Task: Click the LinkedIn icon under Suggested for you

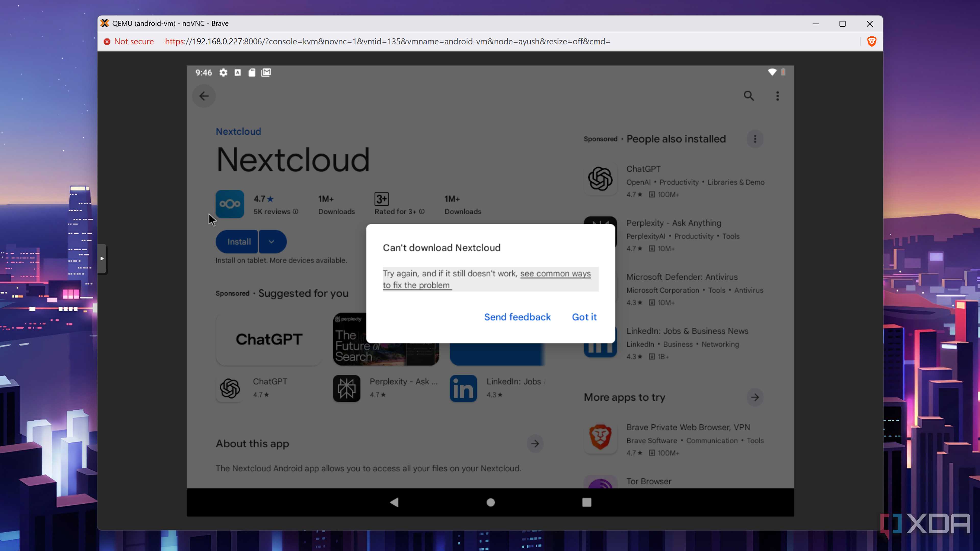Action: pos(463,388)
